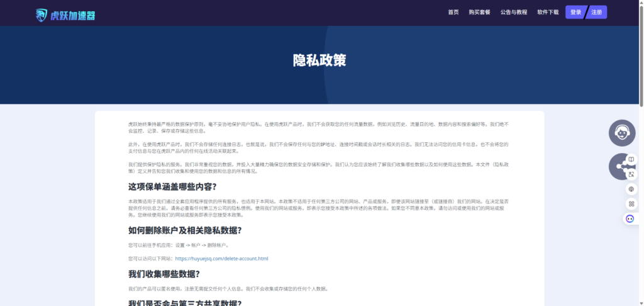The width and height of the screenshot is (644, 306).
Task: Click the open book reader icon
Action: click(631, 159)
